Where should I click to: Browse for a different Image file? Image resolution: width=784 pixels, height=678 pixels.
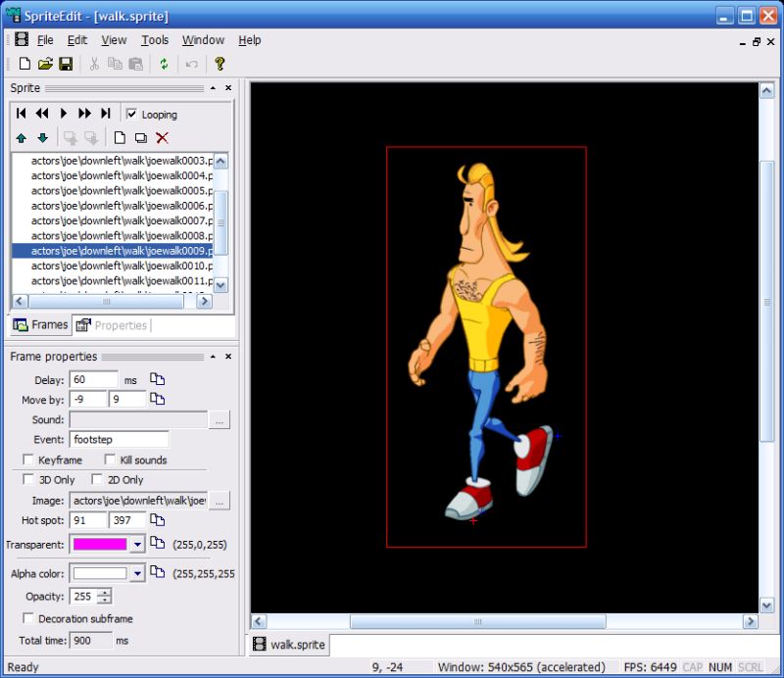[221, 500]
